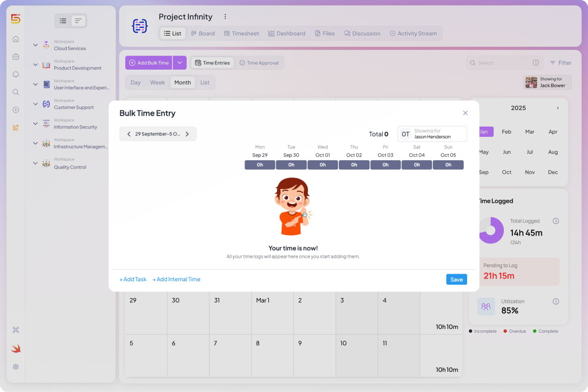Screen dimensions: 588x392
Task: Go to next week in date range
Action: coord(187,134)
